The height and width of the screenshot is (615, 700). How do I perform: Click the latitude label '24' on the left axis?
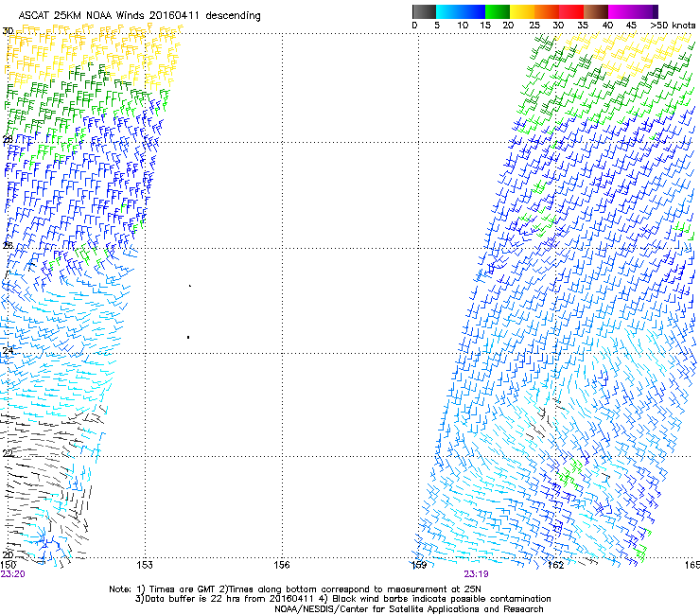[8, 350]
